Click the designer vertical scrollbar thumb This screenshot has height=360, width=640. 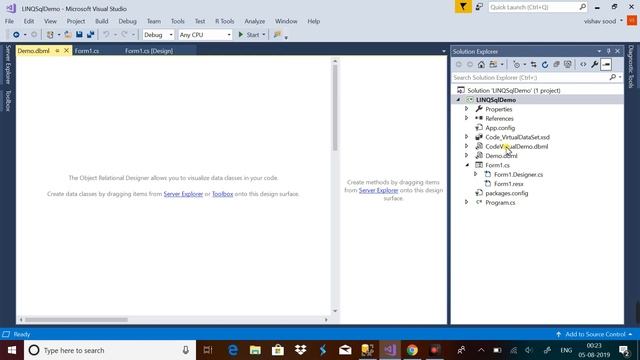click(x=335, y=108)
